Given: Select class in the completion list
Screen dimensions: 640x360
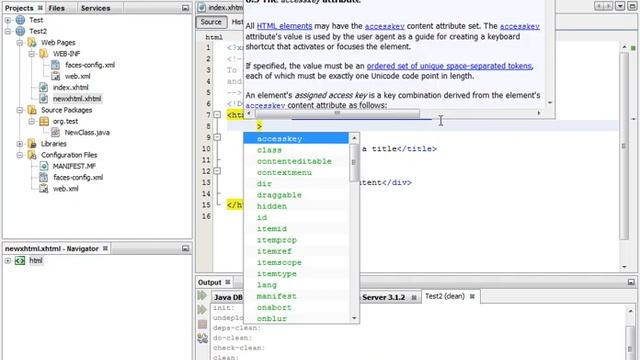Looking at the screenshot, I should [296, 150].
